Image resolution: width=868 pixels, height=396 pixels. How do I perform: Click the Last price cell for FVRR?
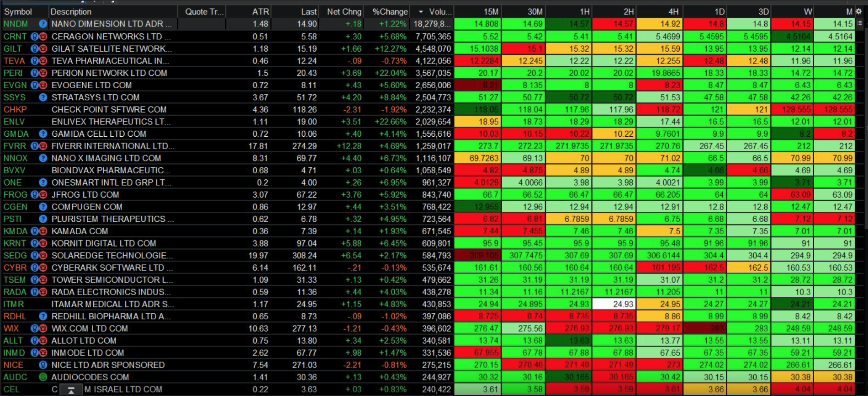304,146
